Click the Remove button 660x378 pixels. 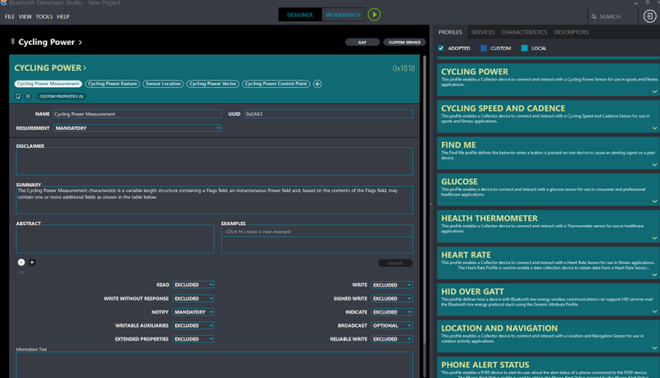point(395,263)
